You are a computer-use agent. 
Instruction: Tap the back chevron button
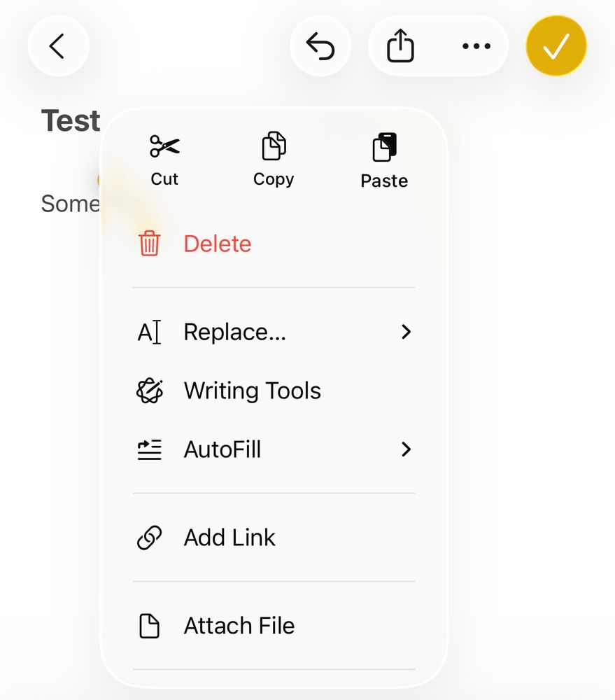(x=59, y=46)
